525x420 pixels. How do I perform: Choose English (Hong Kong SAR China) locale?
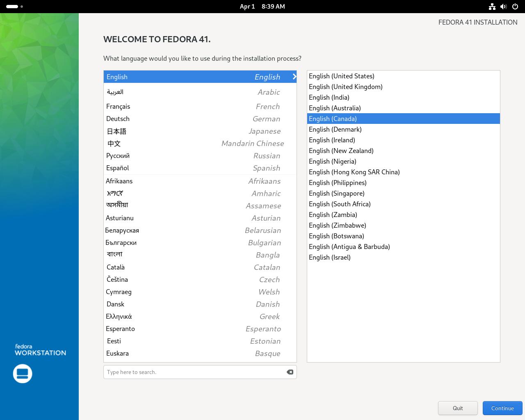click(404, 172)
